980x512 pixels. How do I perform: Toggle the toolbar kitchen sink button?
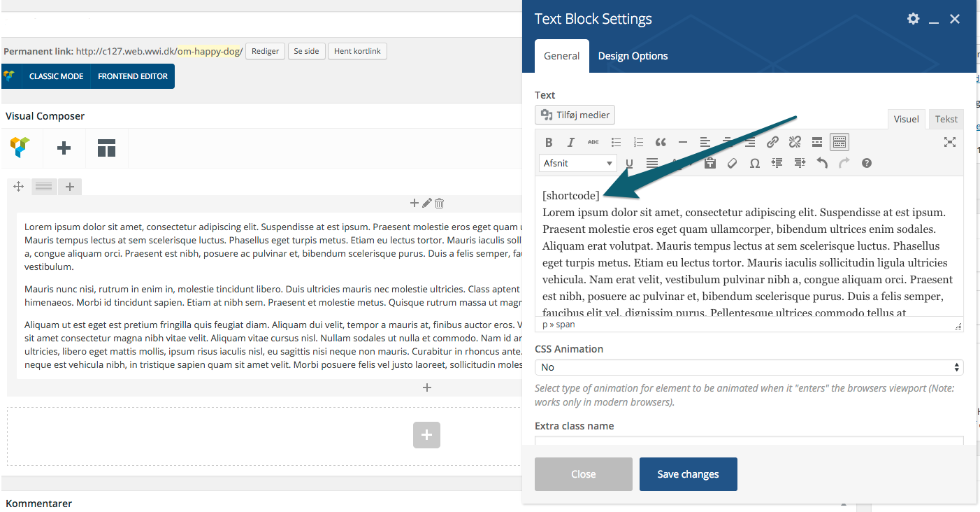[x=839, y=143]
